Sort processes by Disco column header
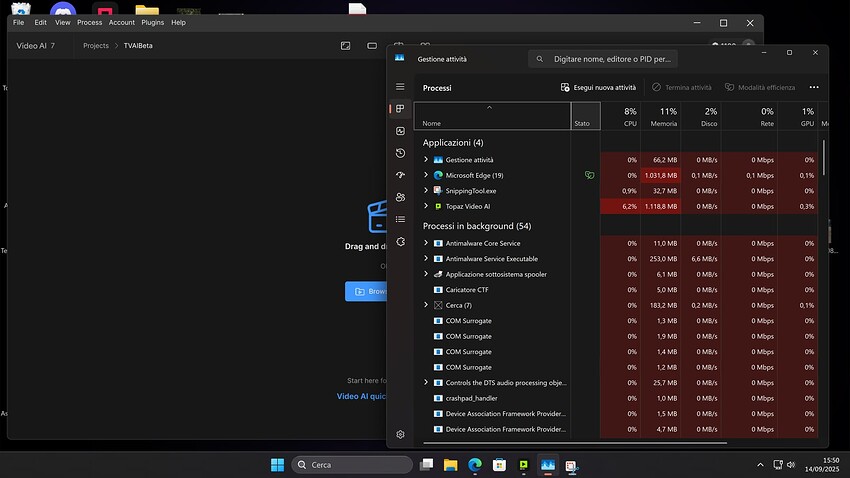Image resolution: width=850 pixels, height=478 pixels. tap(701, 116)
